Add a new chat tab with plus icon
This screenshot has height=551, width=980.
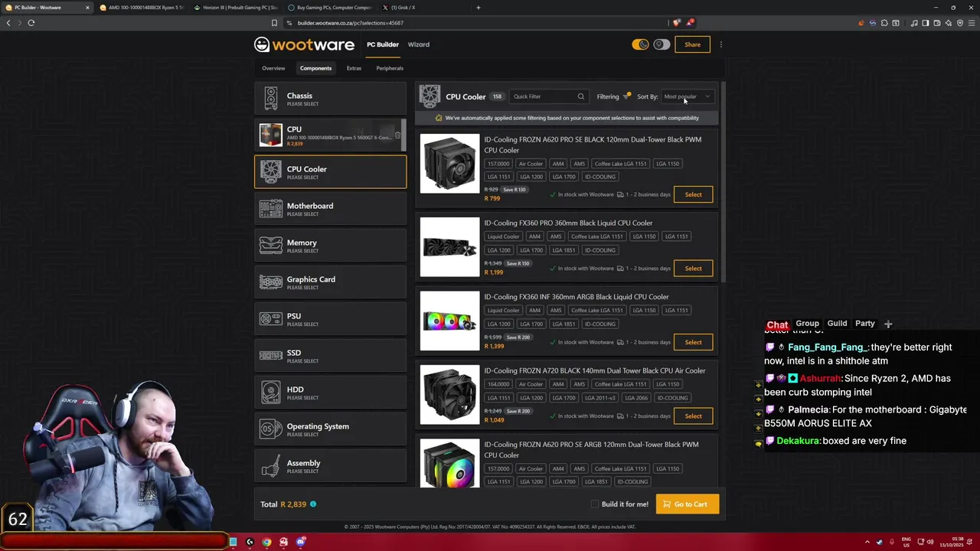coord(888,324)
